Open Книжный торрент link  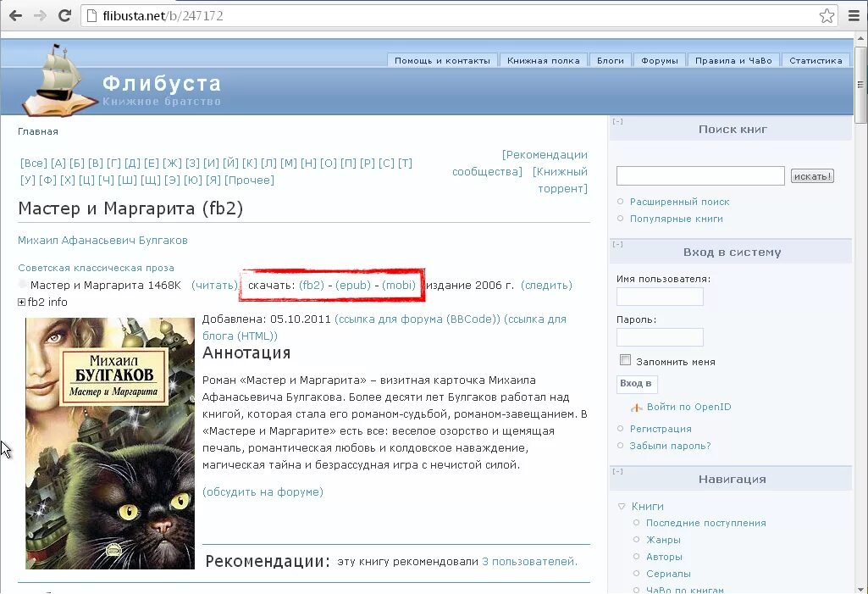pos(561,180)
